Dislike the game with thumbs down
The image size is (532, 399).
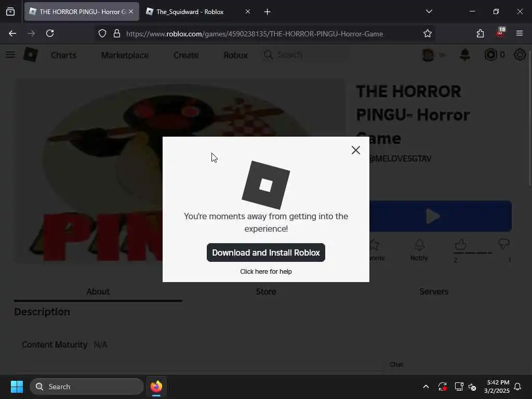(504, 244)
